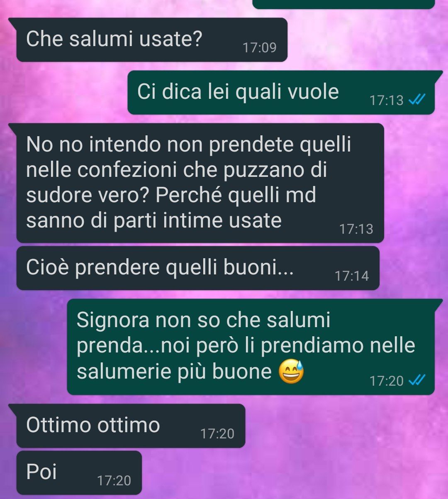Image resolution: width=448 pixels, height=499 pixels.
Task: Click the partially visible sent bubble at top
Action: [343, 4]
